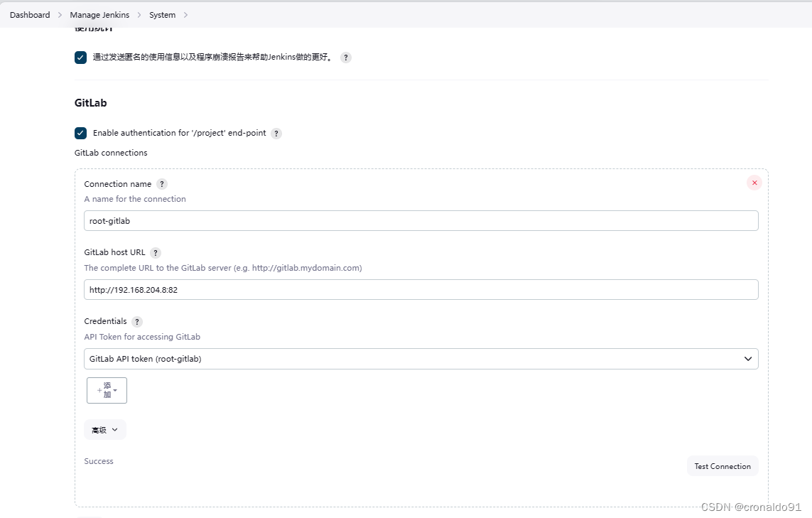Expand chevron after Manage Jenkins breadcrumb
The height and width of the screenshot is (518, 812).
[x=139, y=15]
